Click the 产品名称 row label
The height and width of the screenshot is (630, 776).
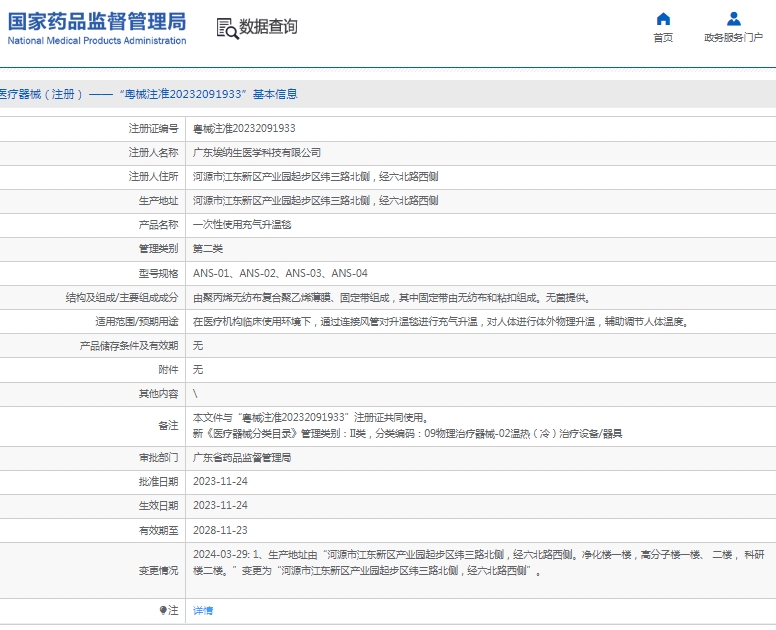158,225
